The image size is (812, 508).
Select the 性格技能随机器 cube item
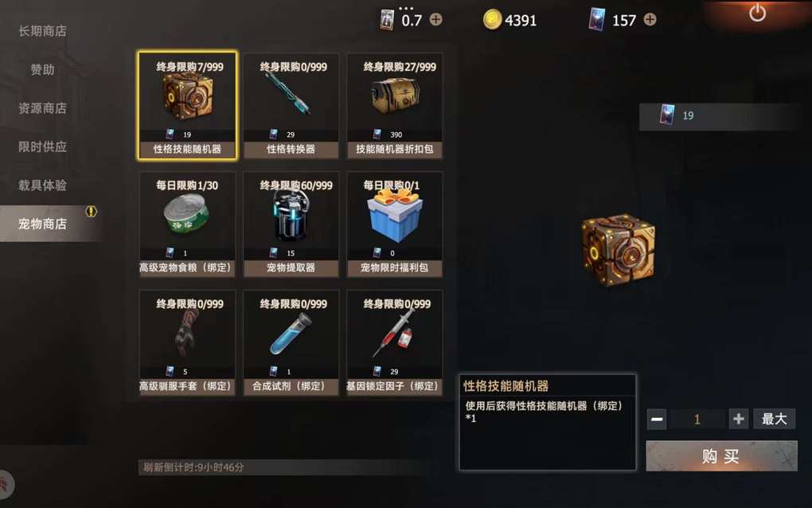pos(187,105)
